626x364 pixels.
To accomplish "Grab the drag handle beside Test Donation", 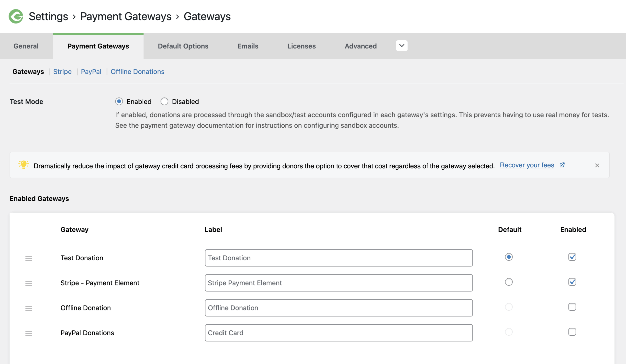I will [29, 258].
